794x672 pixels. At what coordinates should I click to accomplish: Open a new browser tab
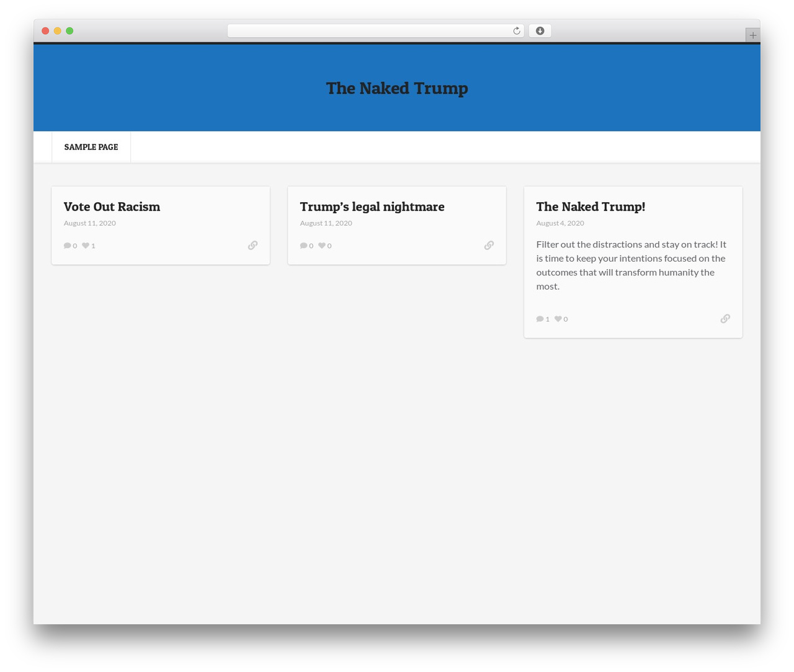click(752, 35)
